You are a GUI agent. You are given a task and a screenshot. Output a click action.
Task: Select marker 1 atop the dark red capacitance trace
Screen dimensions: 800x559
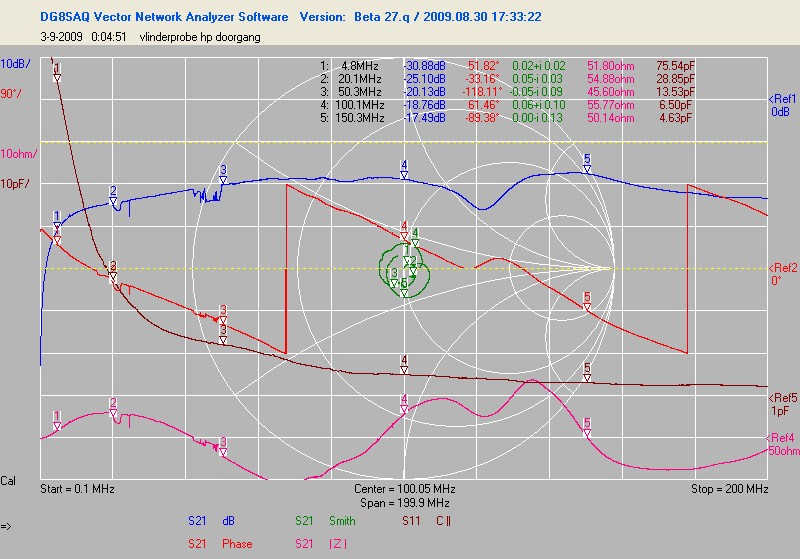pyautogui.click(x=57, y=71)
